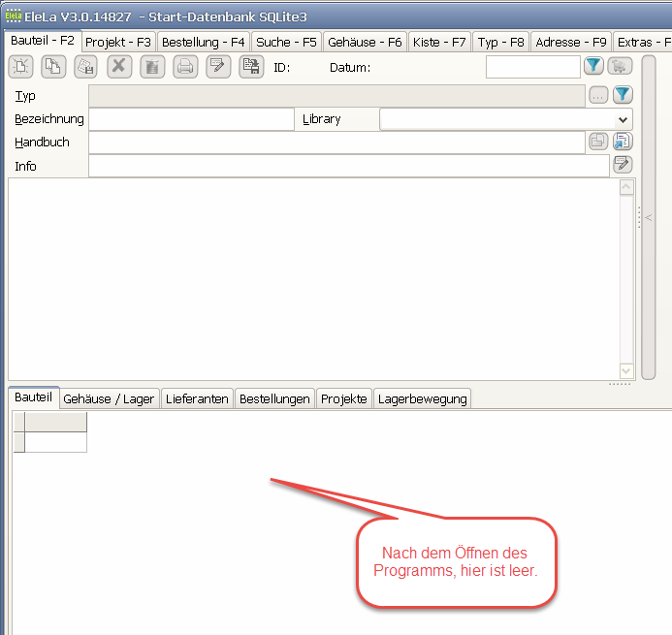
Task: Collapse the side panel with the arrow handle
Action: (649, 218)
